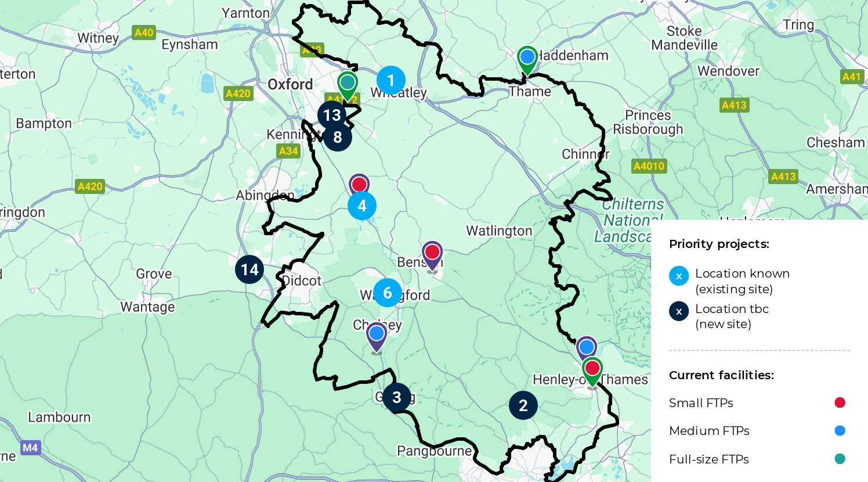868x482 pixels.
Task: Click priority project marker 1 near Wheatley
Action: 391,80
